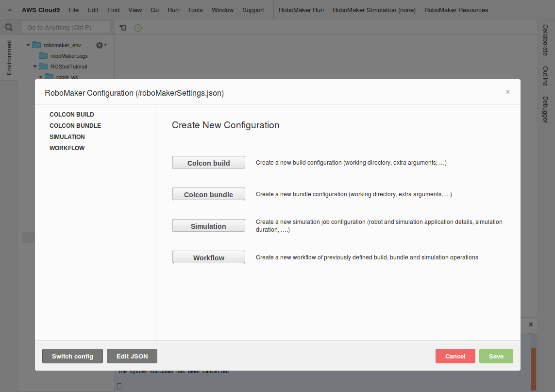Select the roboMakerLogs folder
555x392 pixels.
(68, 56)
